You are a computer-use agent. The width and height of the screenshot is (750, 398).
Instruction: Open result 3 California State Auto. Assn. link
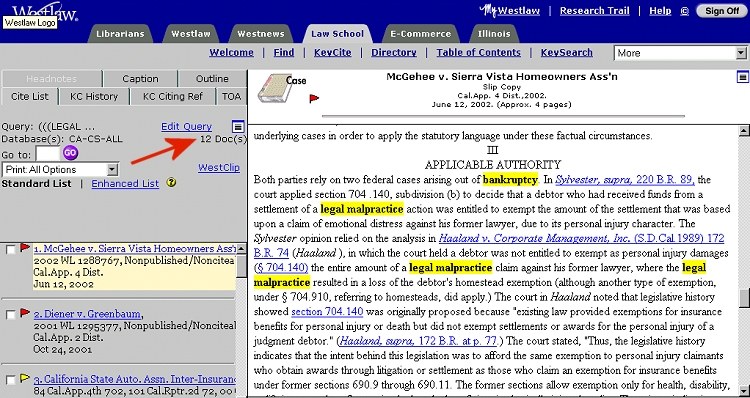point(134,379)
